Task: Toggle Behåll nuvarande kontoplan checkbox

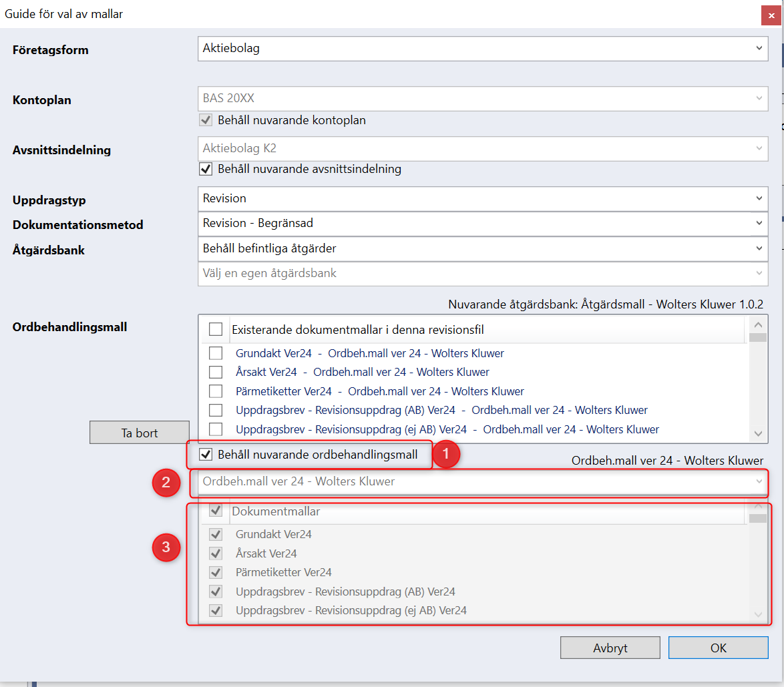Action: click(x=206, y=120)
